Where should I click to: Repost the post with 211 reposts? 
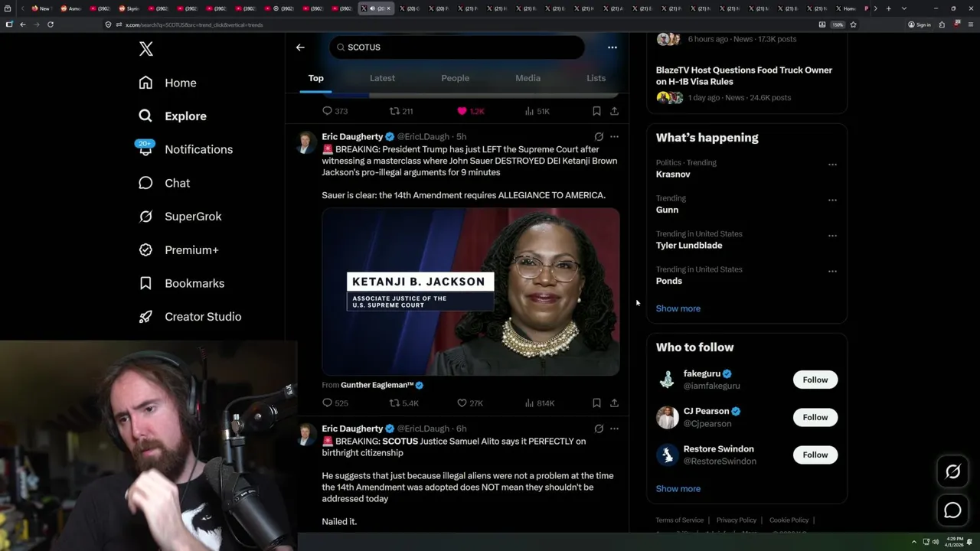click(x=401, y=111)
